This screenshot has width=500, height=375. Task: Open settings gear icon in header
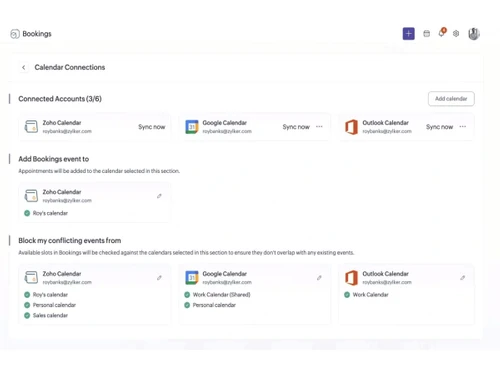point(456,34)
